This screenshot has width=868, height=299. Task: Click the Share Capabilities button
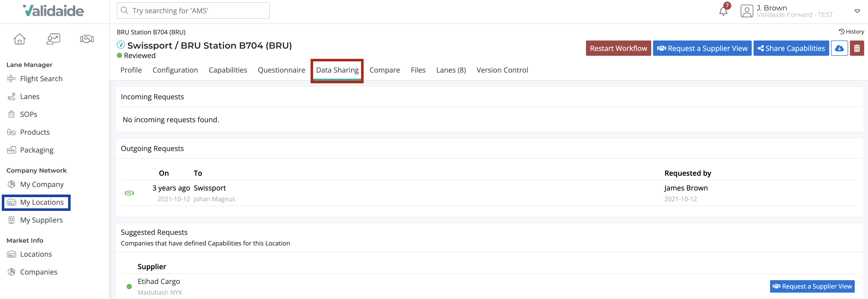click(791, 48)
